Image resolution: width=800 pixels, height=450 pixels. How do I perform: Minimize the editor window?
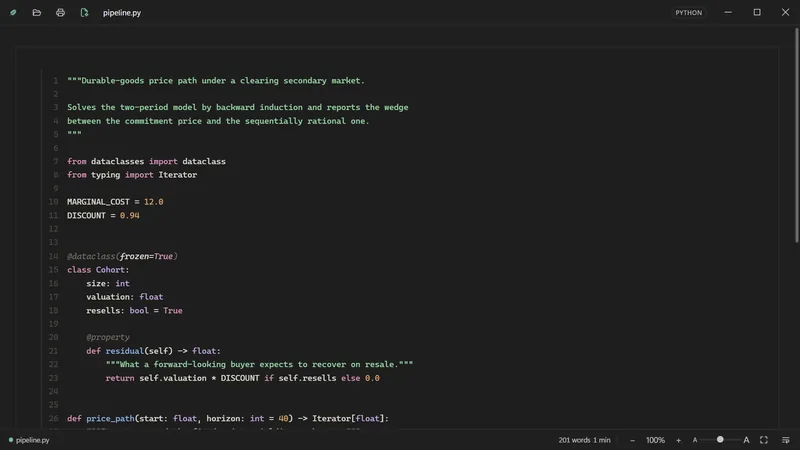(728, 13)
